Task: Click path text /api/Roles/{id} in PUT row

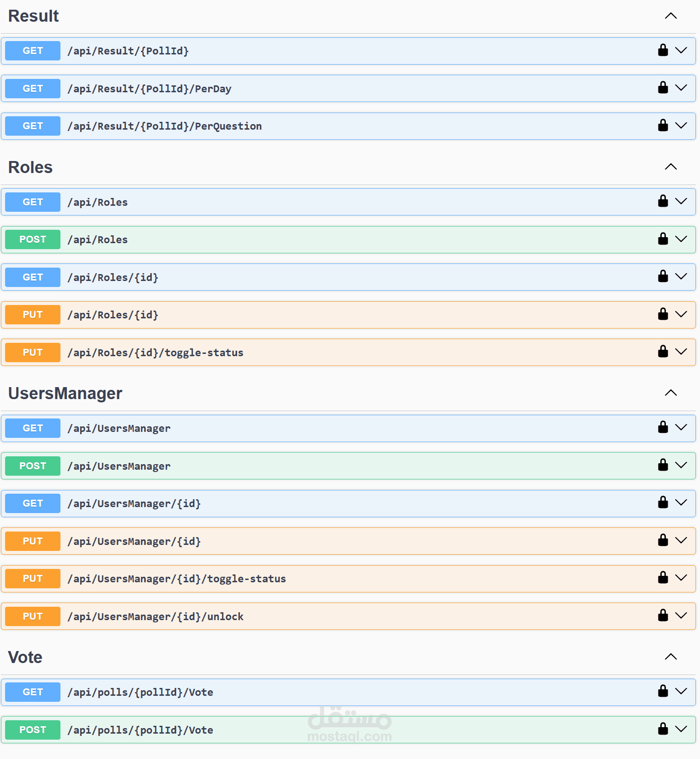Action: [113, 315]
